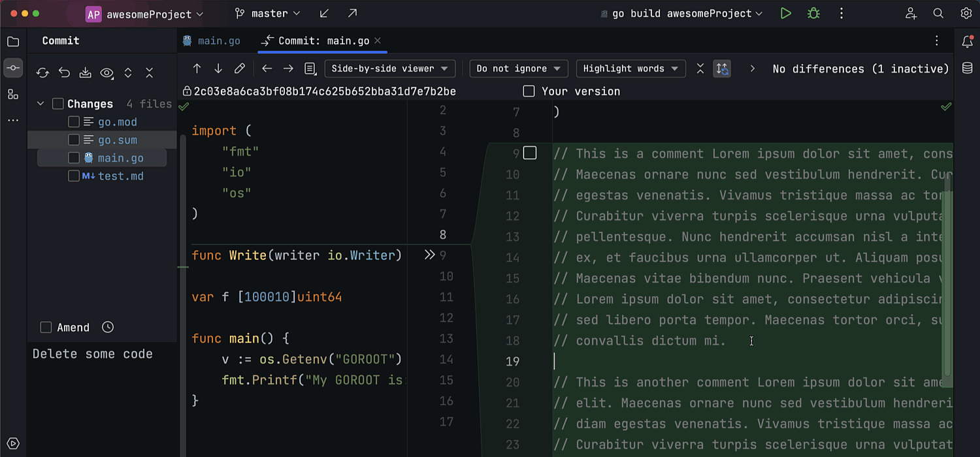This screenshot has height=457, width=980.
Task: Start debugging with the bug icon
Action: click(813, 14)
